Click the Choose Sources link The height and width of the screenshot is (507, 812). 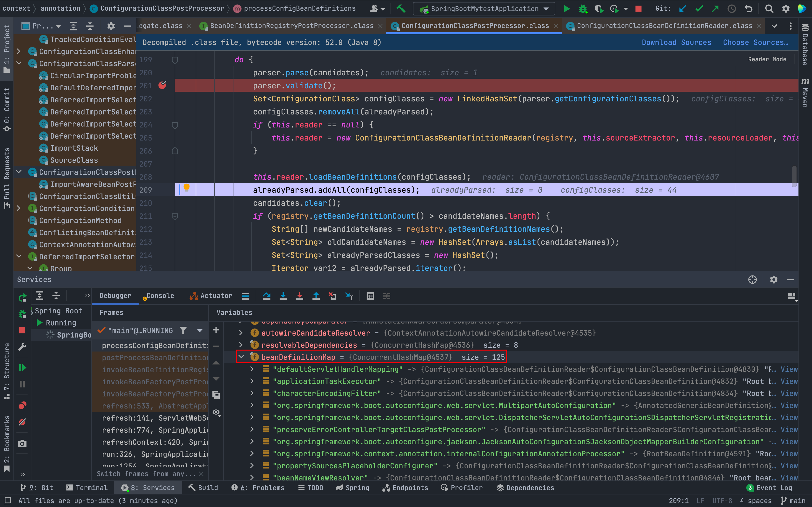tap(755, 42)
